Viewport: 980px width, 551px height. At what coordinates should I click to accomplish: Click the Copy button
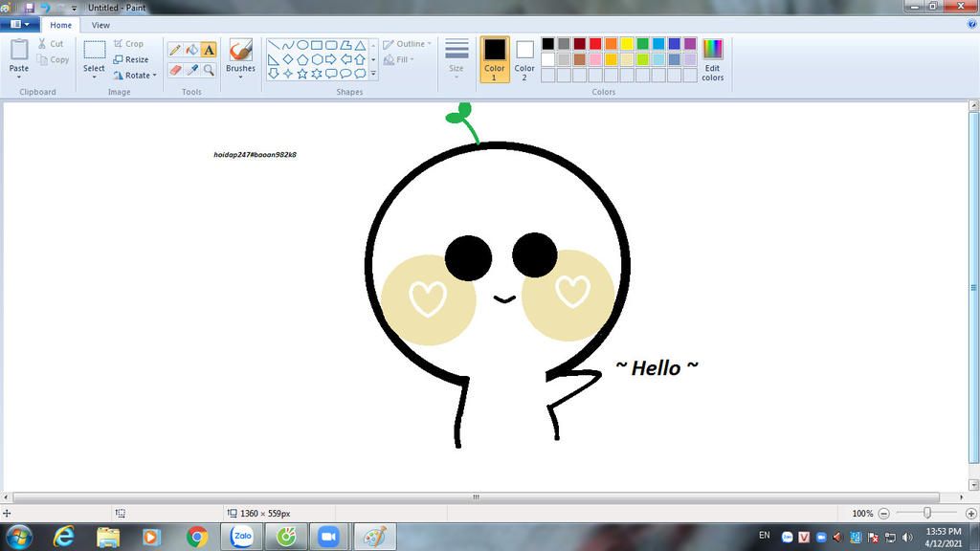pos(54,59)
